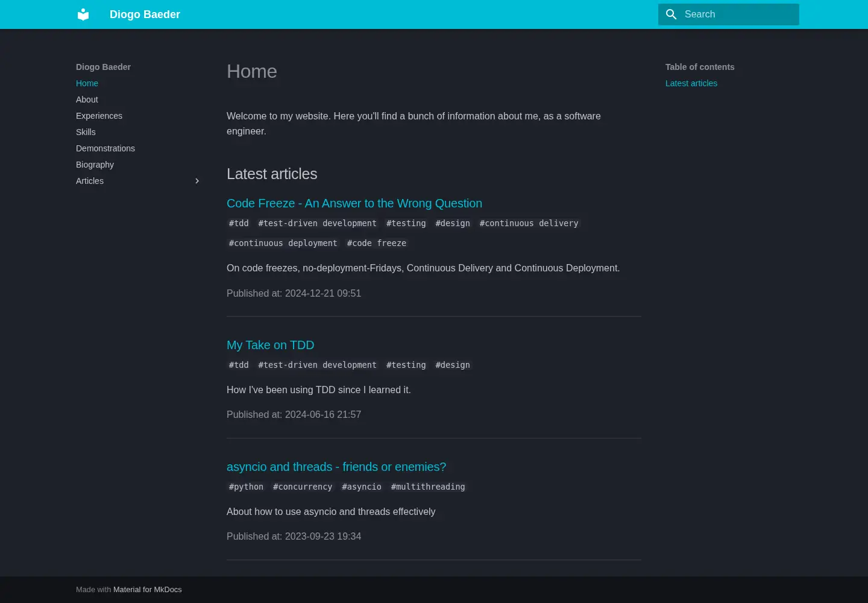
Task: Open the Code Freeze article link
Action: click(354, 203)
